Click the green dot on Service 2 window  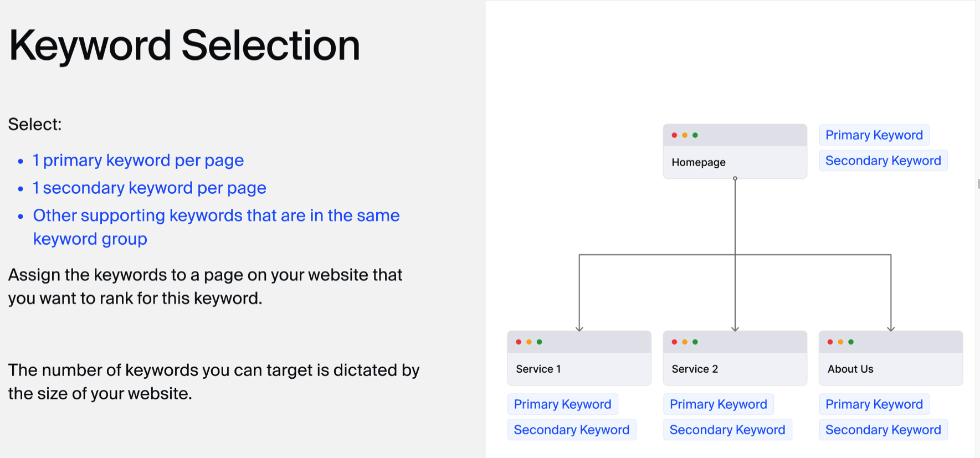point(695,342)
